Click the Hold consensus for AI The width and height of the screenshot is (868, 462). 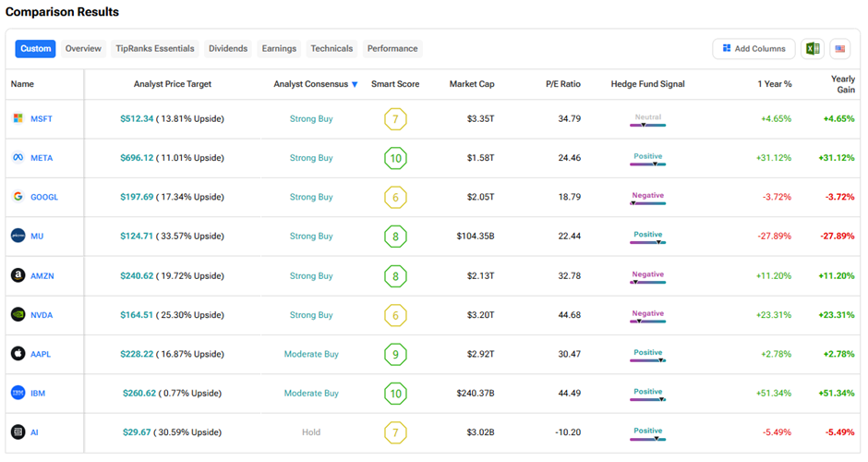[311, 432]
